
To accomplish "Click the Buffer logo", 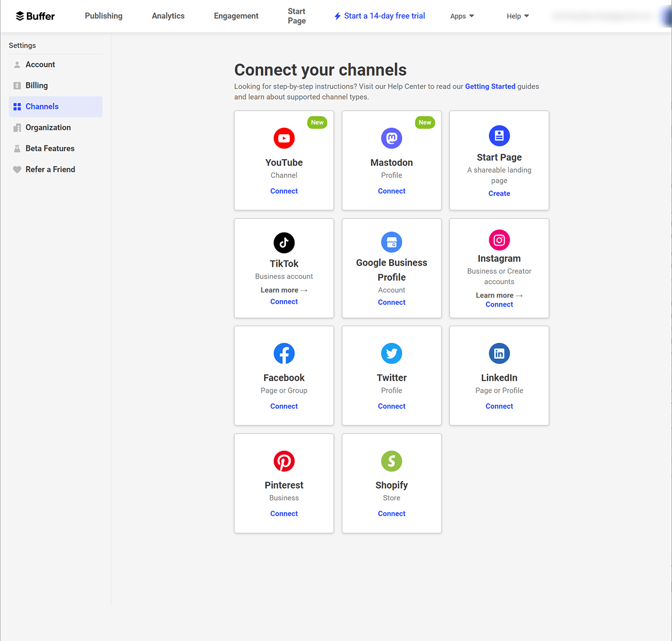I will pos(35,16).
